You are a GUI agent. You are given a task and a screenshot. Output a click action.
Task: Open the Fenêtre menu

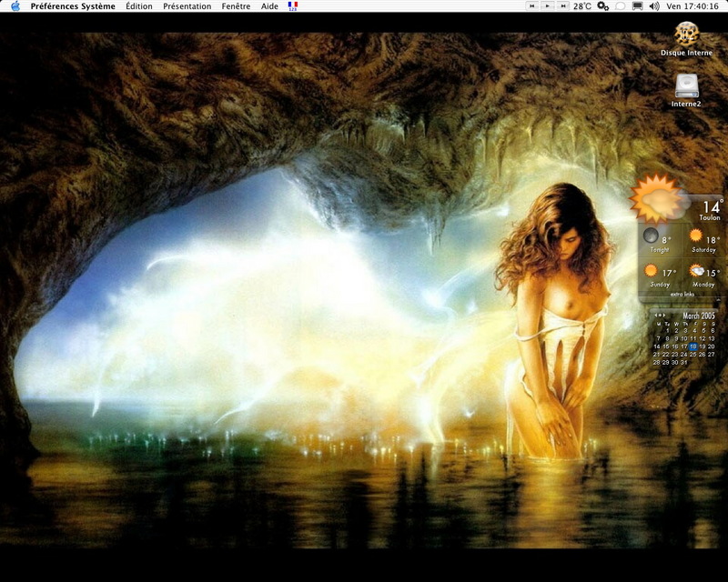point(236,6)
